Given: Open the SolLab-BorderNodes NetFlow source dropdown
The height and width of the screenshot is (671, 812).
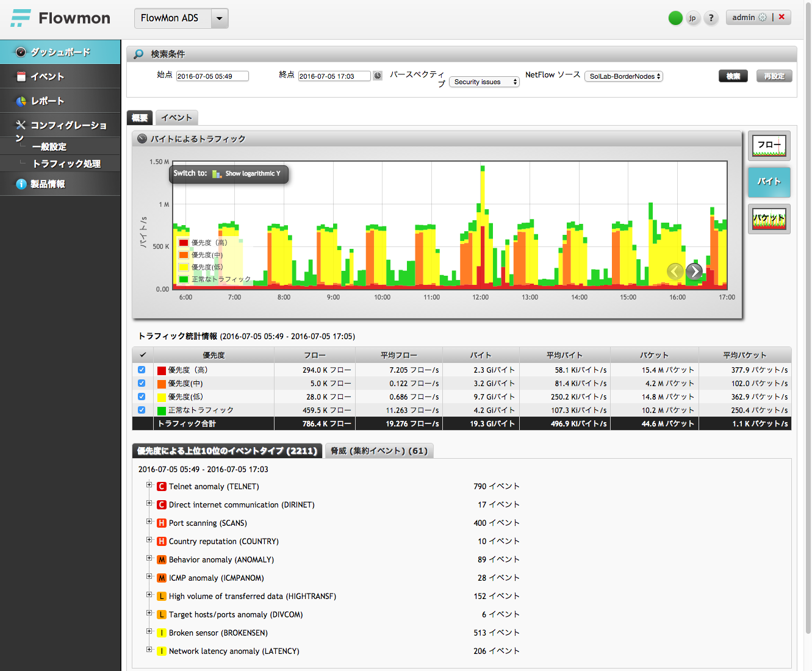Looking at the screenshot, I should coord(623,76).
